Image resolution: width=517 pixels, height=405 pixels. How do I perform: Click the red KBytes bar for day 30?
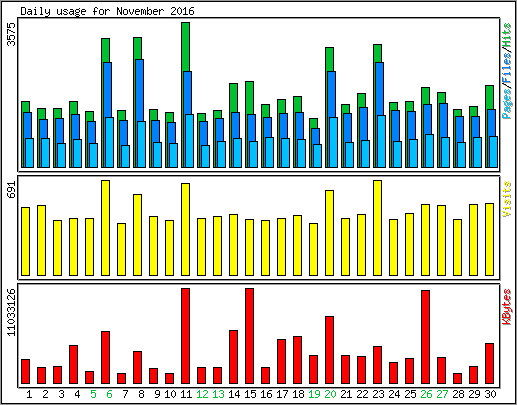coord(490,364)
